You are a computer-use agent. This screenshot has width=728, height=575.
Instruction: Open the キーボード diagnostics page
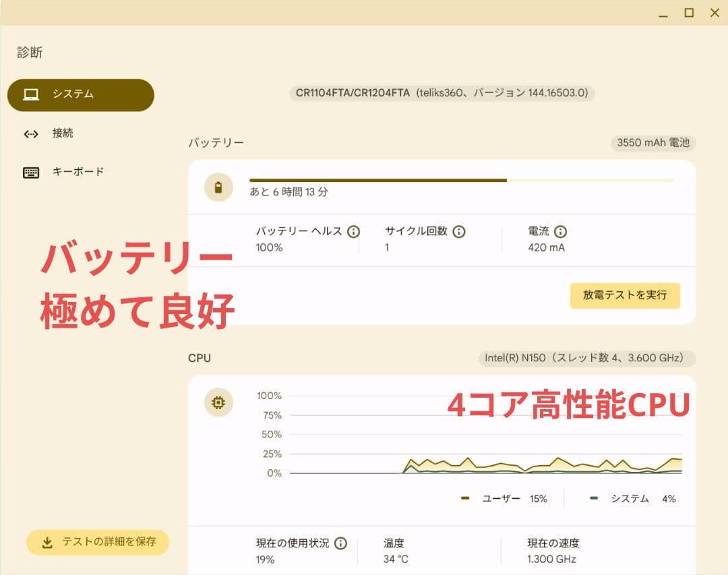click(x=78, y=172)
